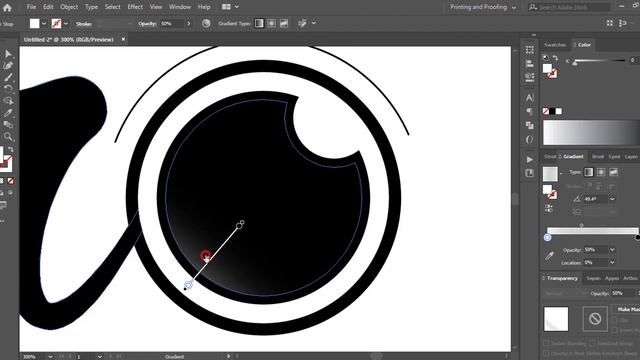
Task: Open the gradient angle dropdown
Action: coord(612,199)
